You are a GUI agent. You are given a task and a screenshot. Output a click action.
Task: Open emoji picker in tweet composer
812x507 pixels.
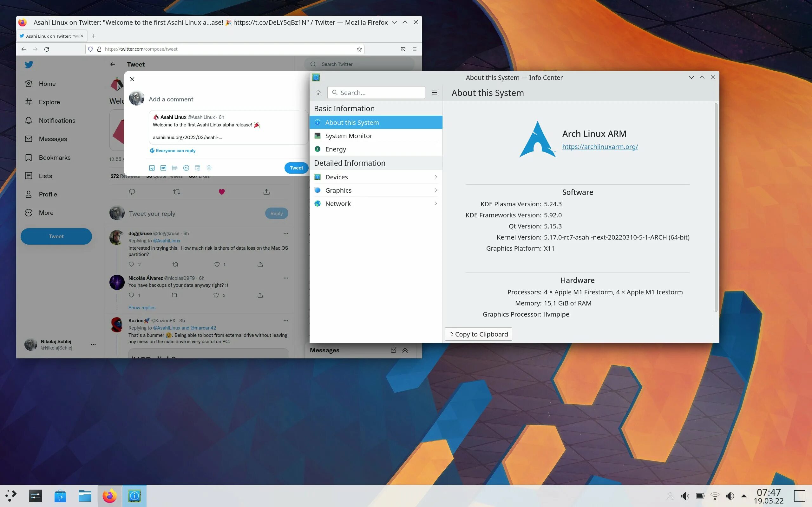(x=186, y=168)
